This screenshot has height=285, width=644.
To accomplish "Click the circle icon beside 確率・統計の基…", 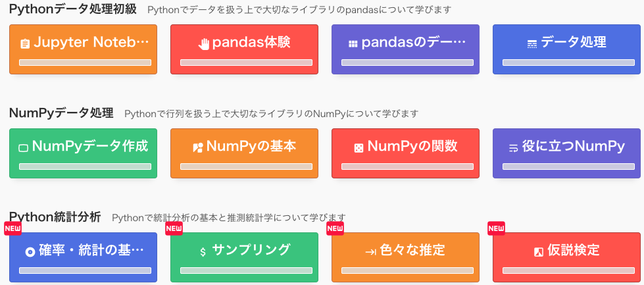I will 30,251.
